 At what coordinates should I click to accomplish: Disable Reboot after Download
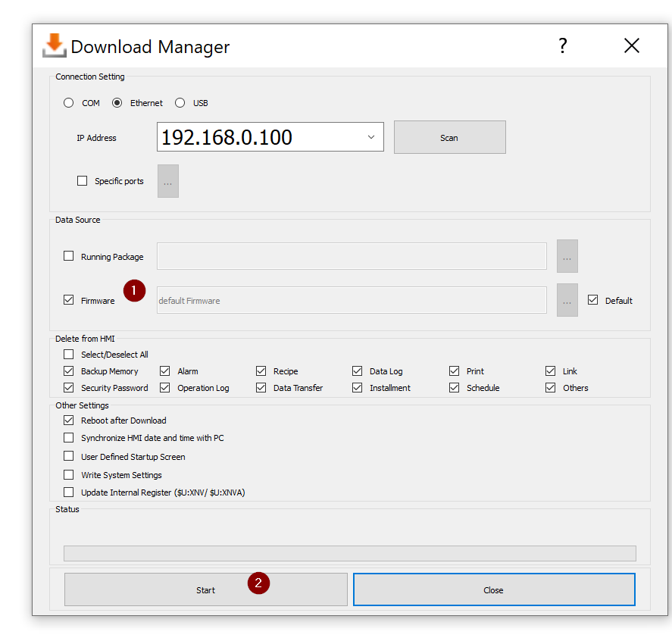(x=69, y=421)
